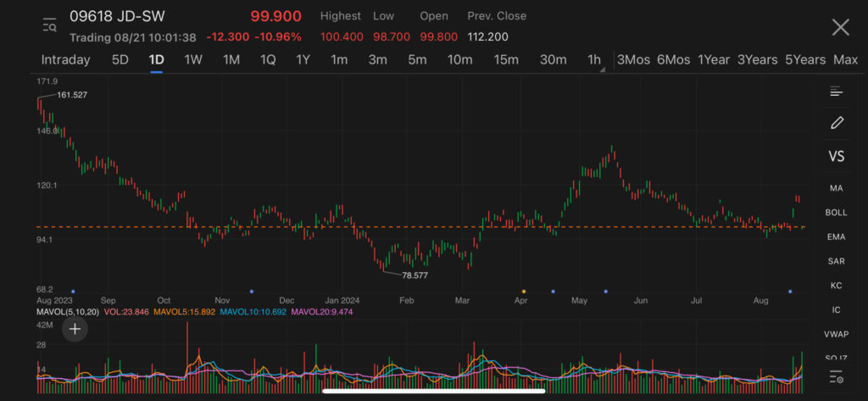
Task: Toggle the BOLL indicator
Action: [x=836, y=212]
